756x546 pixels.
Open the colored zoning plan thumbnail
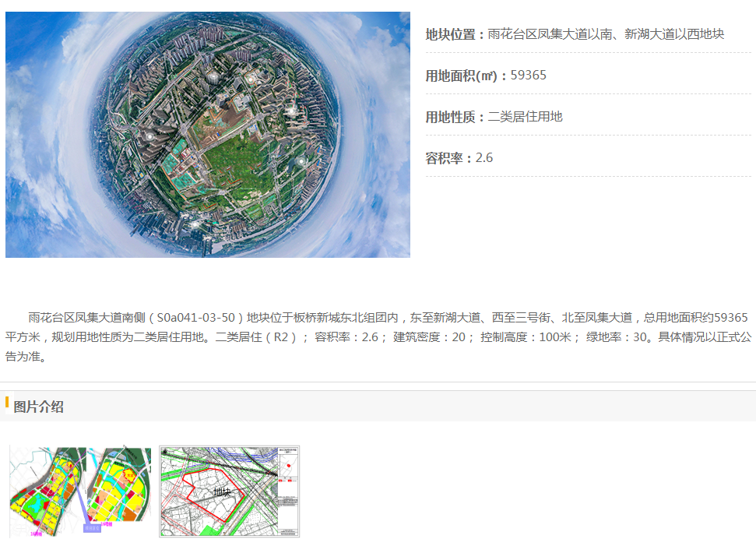[80, 491]
